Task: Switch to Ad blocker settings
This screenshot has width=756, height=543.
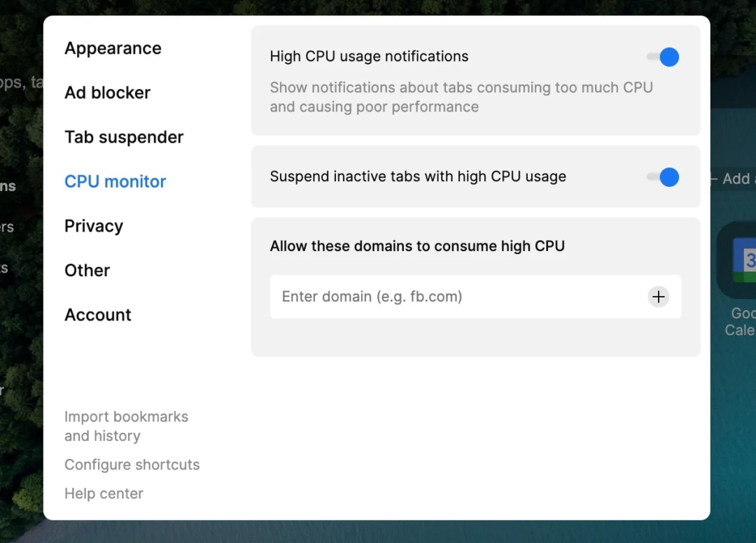Action: 108,92
